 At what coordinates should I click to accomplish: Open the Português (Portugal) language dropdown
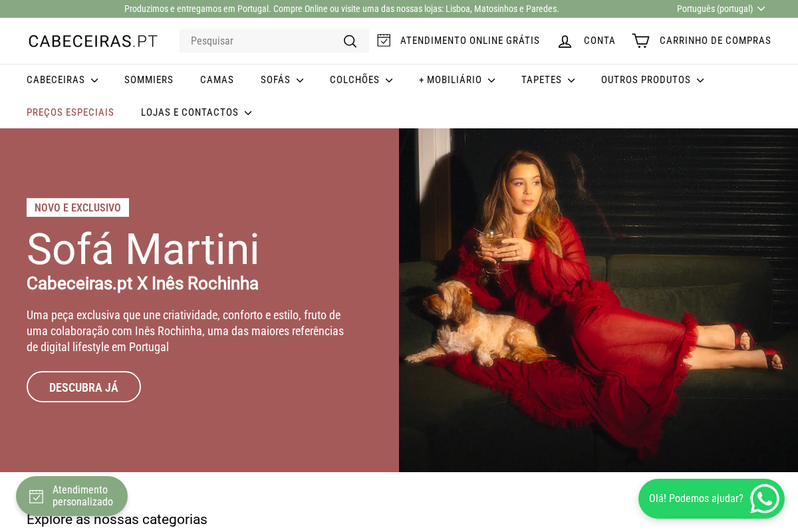pos(721,9)
